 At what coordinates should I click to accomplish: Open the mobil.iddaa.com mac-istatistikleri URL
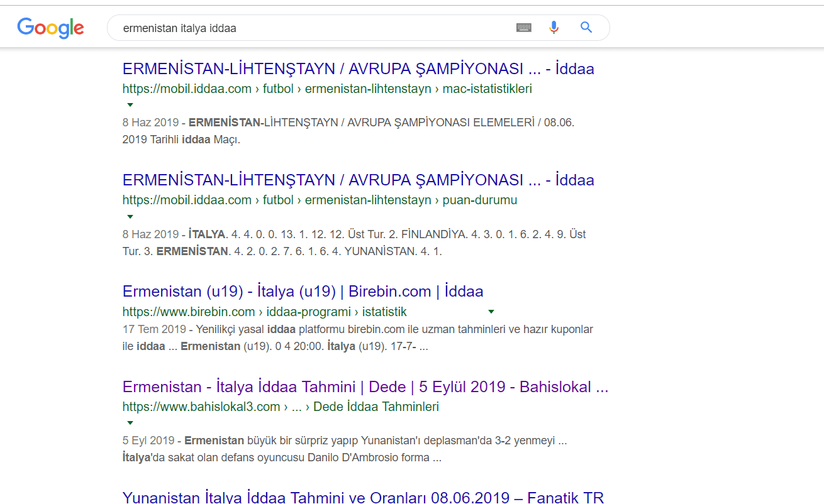click(x=327, y=89)
